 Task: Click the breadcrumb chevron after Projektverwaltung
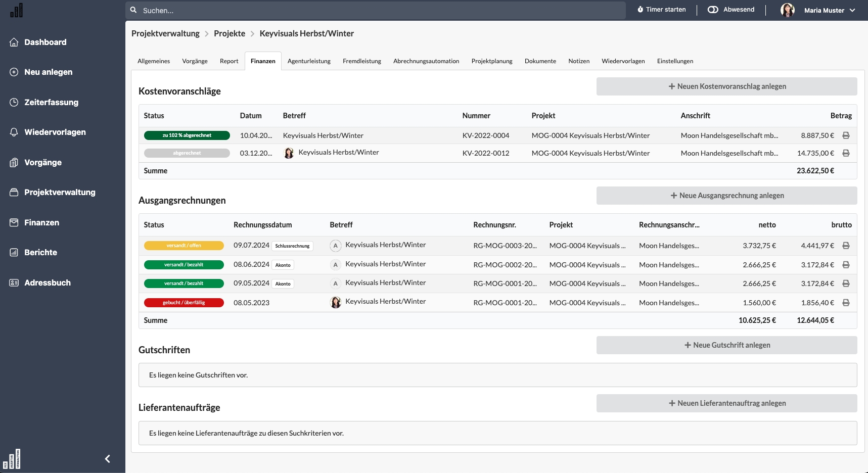tap(207, 34)
